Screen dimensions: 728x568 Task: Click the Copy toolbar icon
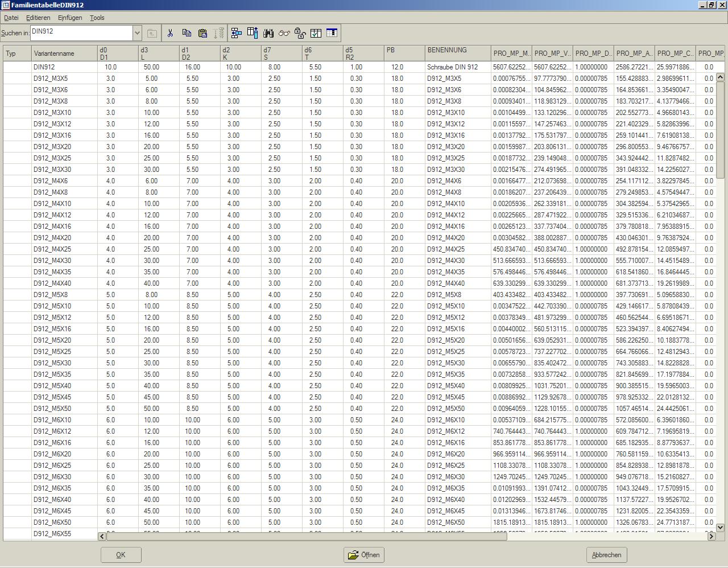tap(186, 33)
